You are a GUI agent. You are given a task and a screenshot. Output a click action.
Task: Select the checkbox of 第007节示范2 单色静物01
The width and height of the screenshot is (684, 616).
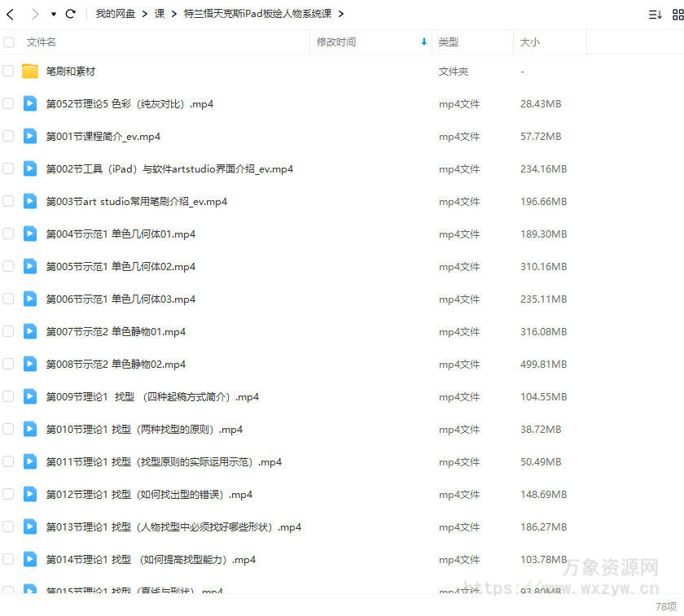(x=10, y=331)
